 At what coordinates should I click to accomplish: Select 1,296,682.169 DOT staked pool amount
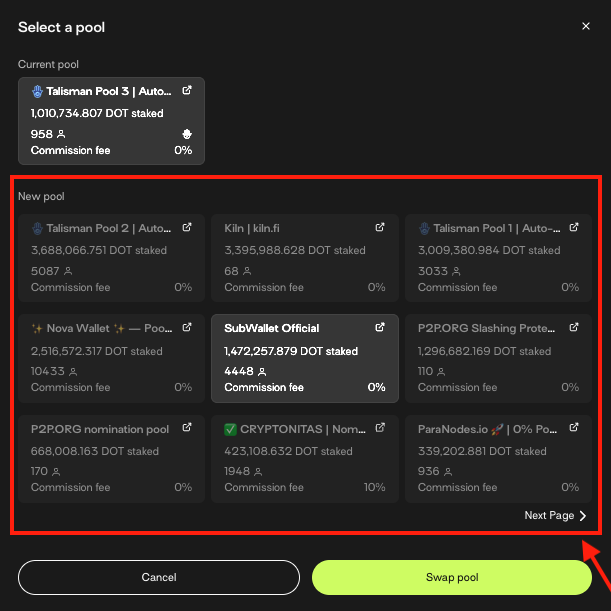pyautogui.click(x=484, y=351)
